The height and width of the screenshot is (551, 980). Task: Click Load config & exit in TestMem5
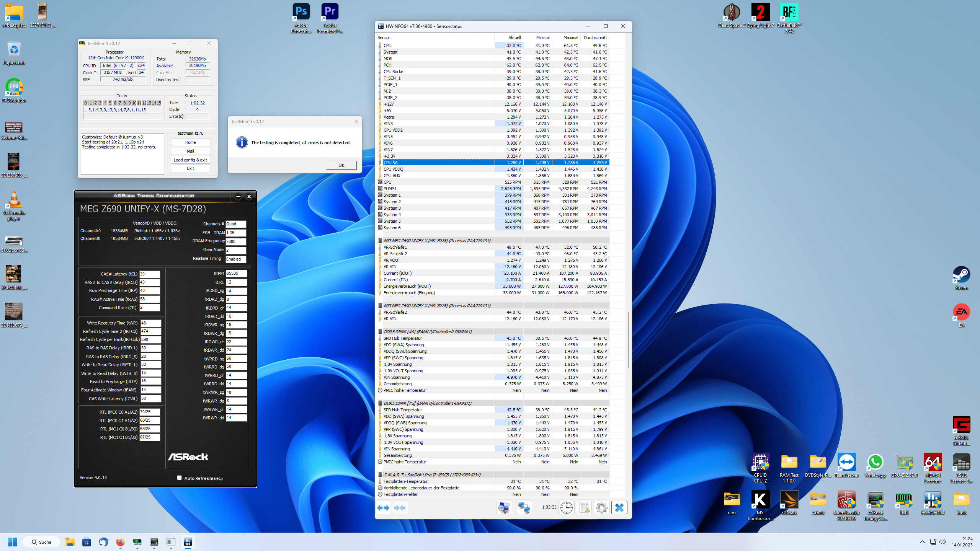(x=190, y=160)
